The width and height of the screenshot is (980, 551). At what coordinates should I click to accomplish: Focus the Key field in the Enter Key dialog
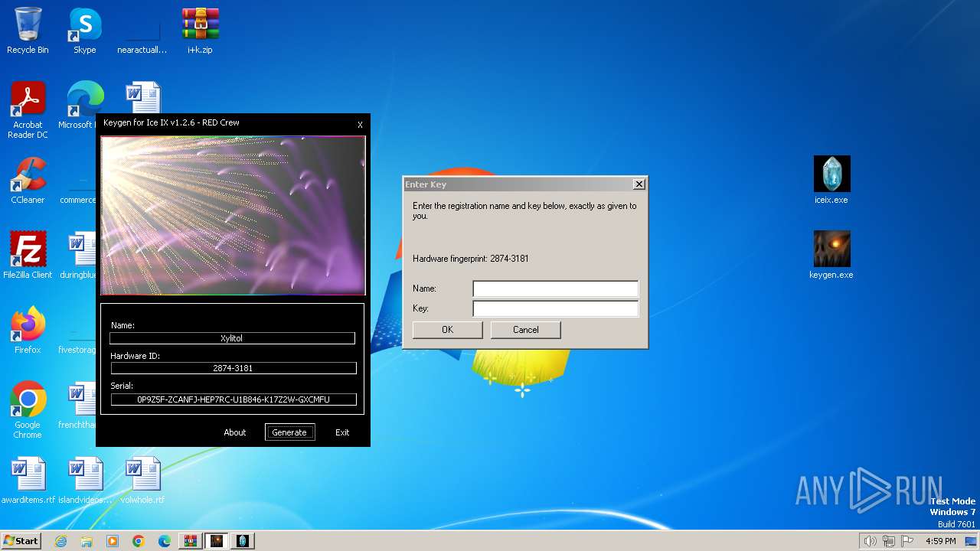[x=555, y=308]
